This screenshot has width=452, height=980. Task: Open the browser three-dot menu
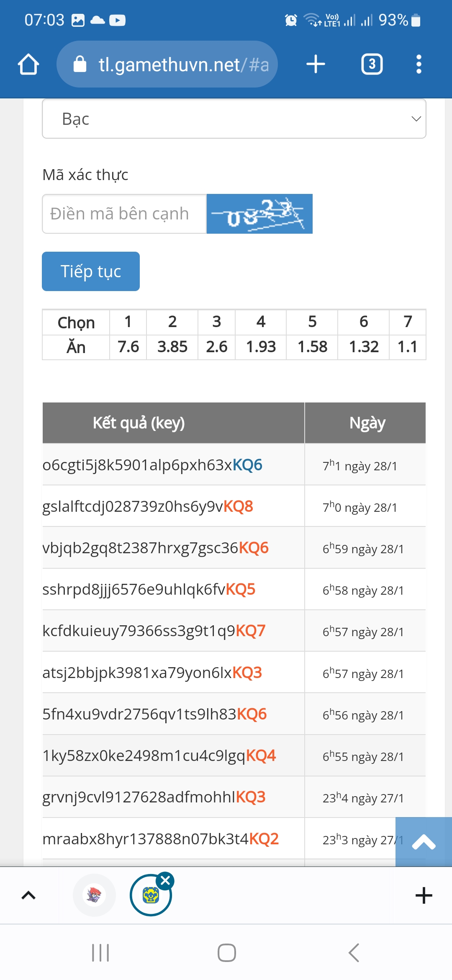coord(419,64)
